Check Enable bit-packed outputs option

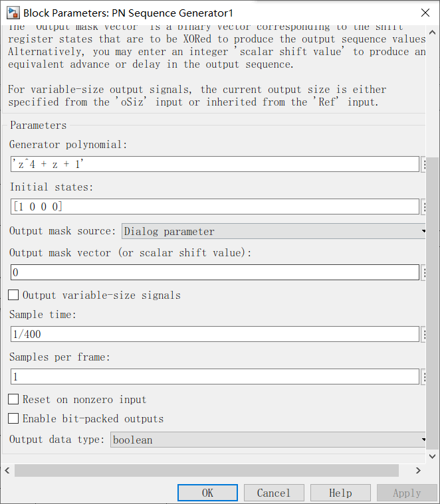coord(13,418)
